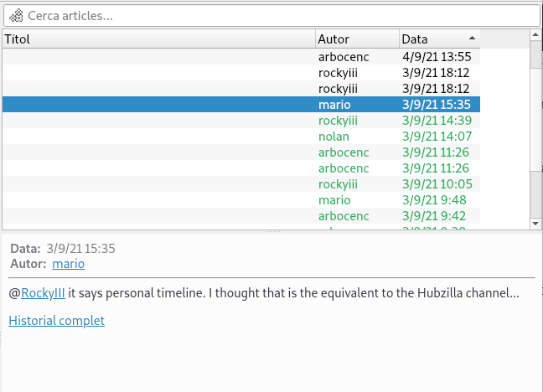Screen dimensions: 543x392
Task: Follow the RockyIII mention link
Action: (43, 294)
